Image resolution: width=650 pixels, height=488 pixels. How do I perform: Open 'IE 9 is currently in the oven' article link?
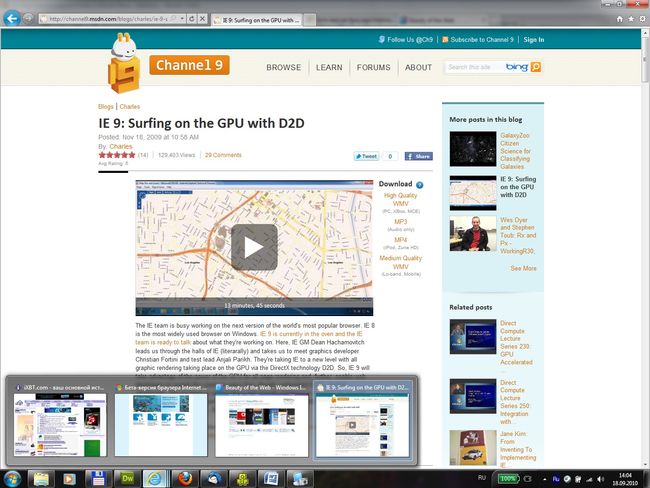[311, 334]
